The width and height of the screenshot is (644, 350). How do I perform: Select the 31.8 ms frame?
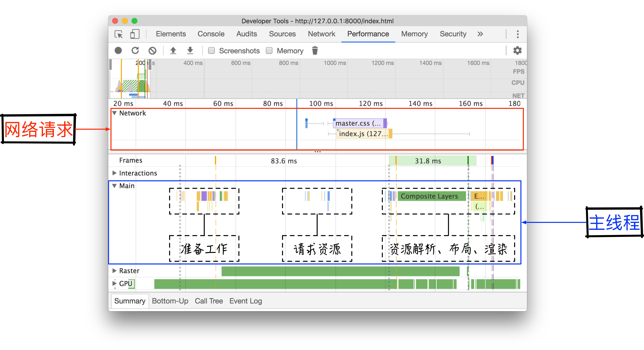click(432, 161)
